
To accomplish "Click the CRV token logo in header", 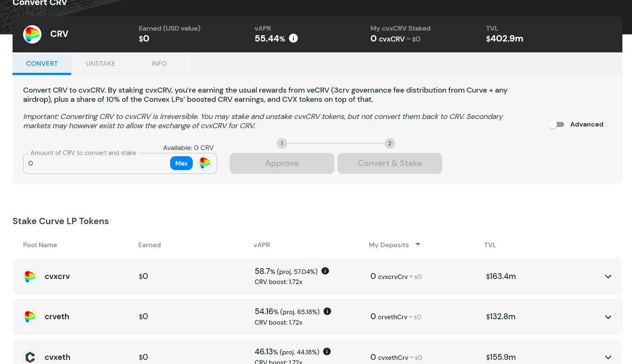I will coord(32,34).
